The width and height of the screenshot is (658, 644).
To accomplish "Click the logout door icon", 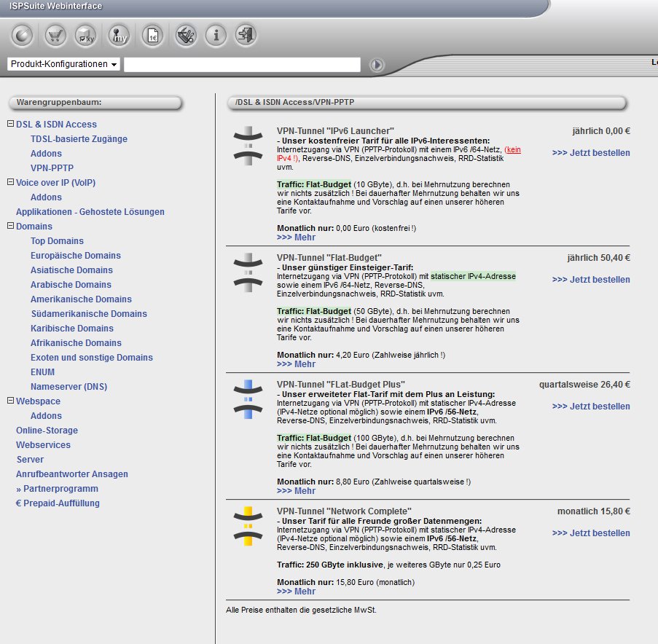I will click(246, 34).
